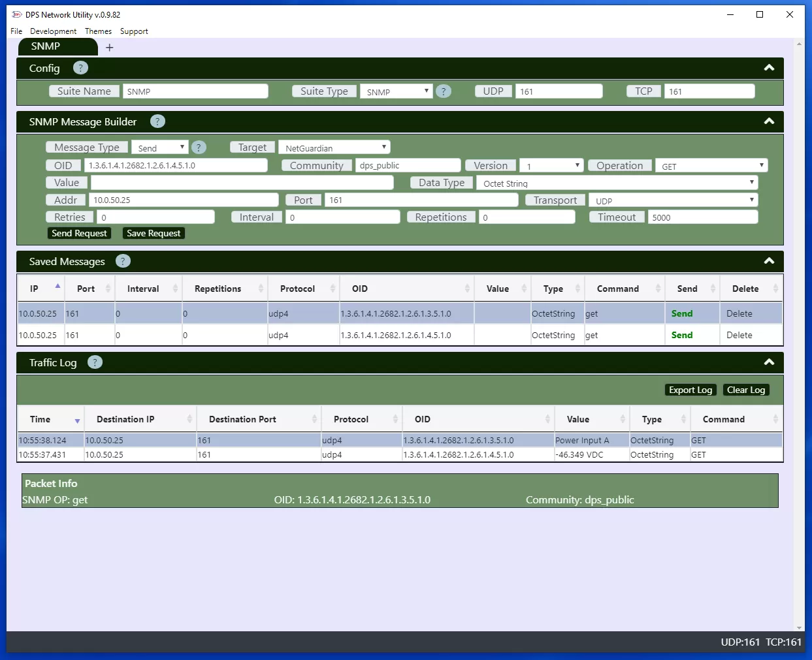This screenshot has width=812, height=660.
Task: Open the Themes menu
Action: point(98,31)
